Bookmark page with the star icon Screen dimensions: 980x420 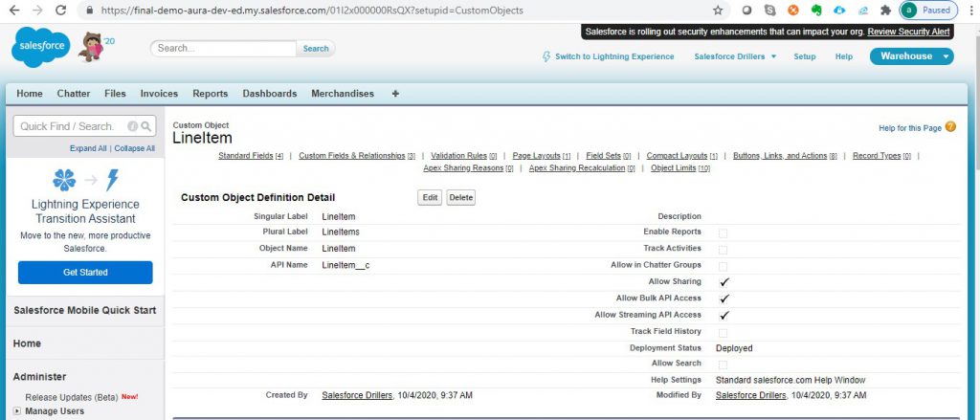(x=718, y=11)
